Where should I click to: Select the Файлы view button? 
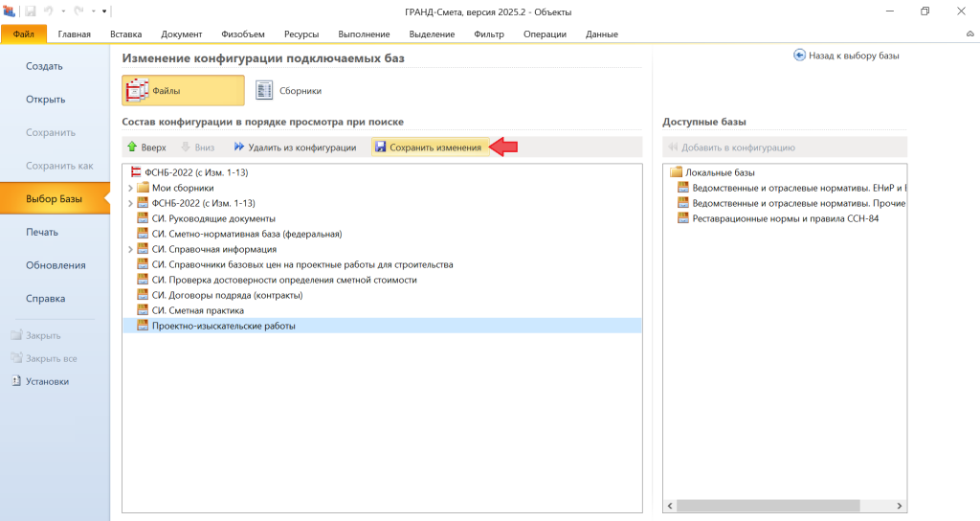183,90
